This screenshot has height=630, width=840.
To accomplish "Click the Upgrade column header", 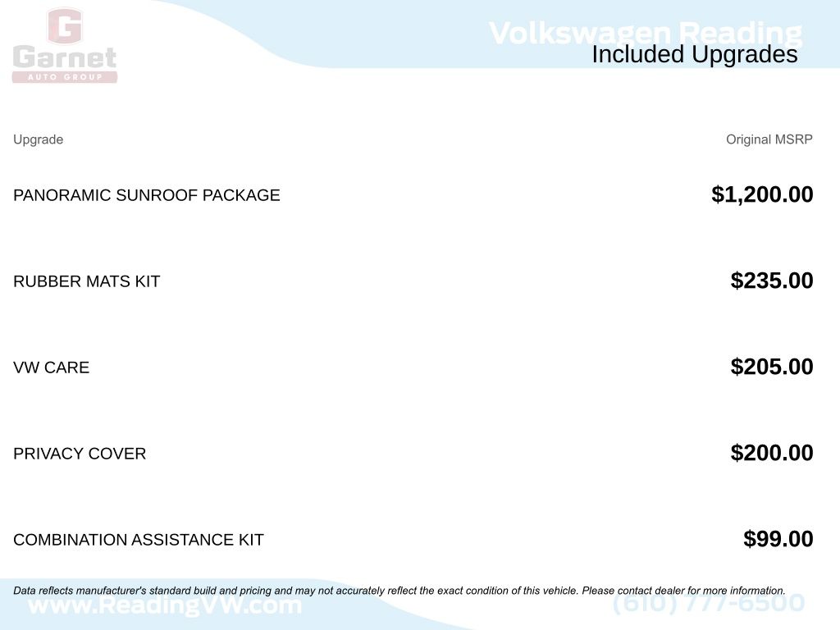I will click(38, 139).
